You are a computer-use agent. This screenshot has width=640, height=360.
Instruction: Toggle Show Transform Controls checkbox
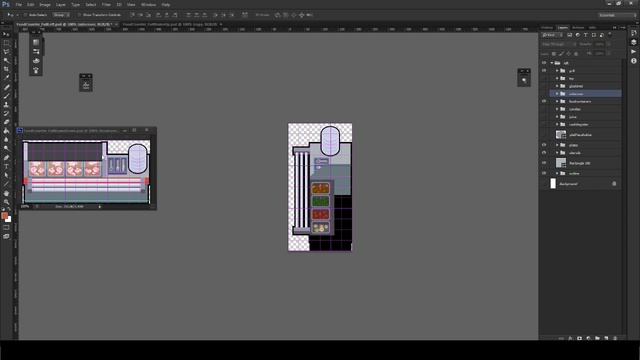(79, 15)
